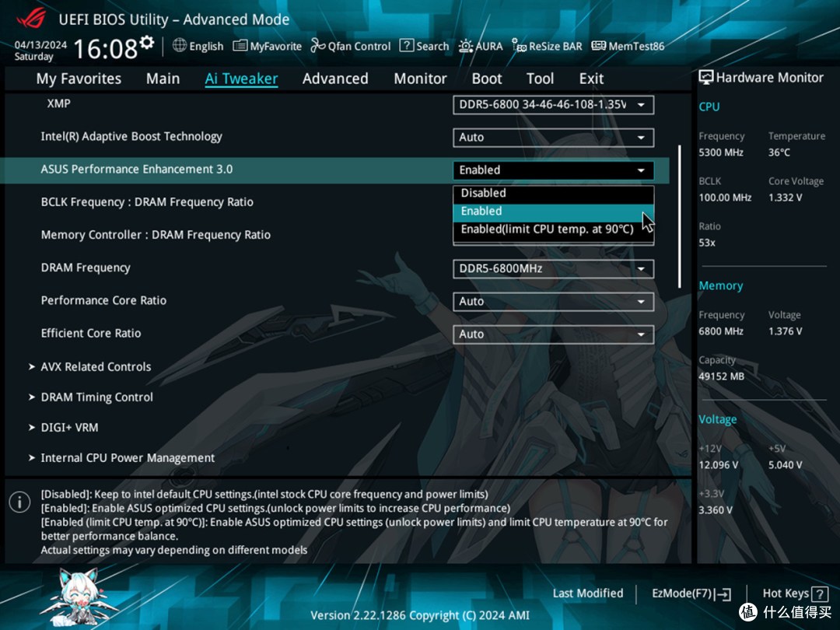The height and width of the screenshot is (630, 840).
Task: Click the Search question-mark icon
Action: [x=407, y=46]
